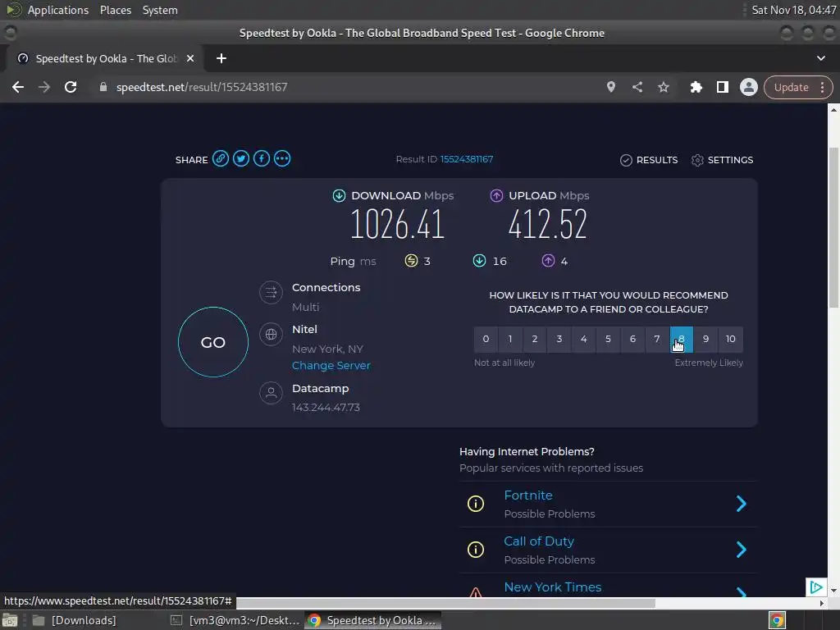The image size is (840, 630).
Task: Toggle the Chrome side panel icon
Action: tap(723, 87)
